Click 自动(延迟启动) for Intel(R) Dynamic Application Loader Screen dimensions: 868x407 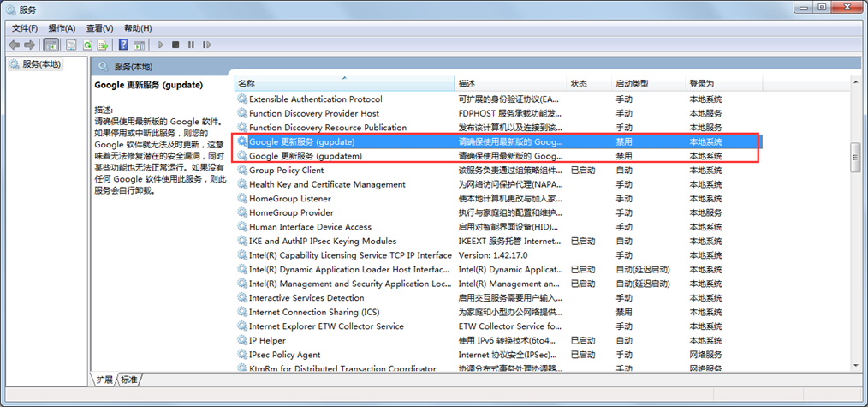click(x=643, y=270)
